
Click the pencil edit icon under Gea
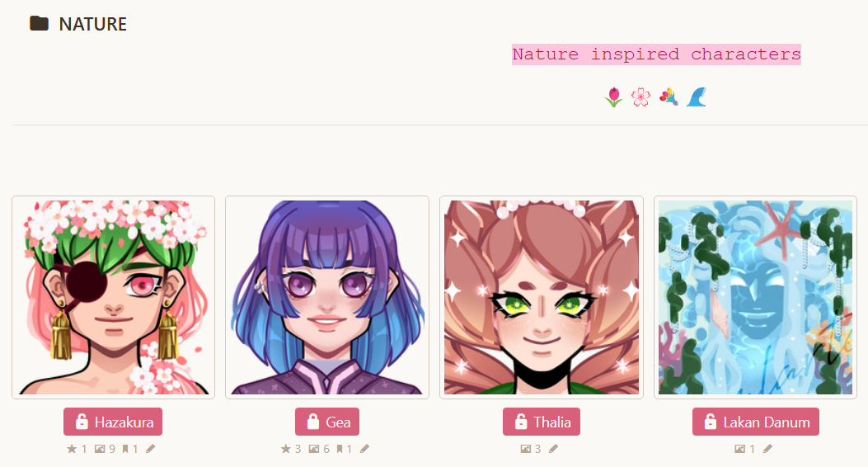coord(364,449)
